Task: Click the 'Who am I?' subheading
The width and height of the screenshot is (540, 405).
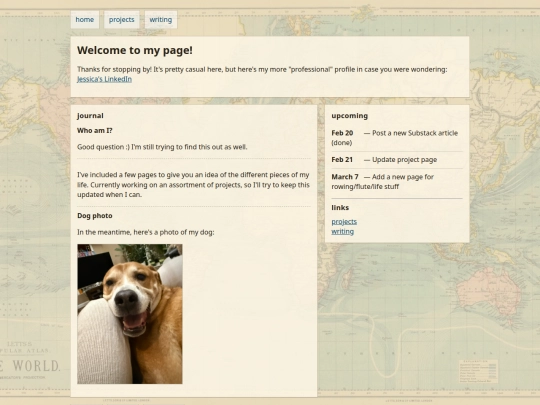Action: click(x=95, y=131)
